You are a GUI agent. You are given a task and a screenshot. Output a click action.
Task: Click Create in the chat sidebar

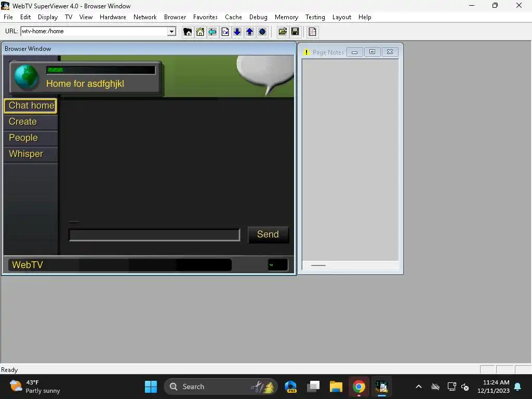coord(31,122)
